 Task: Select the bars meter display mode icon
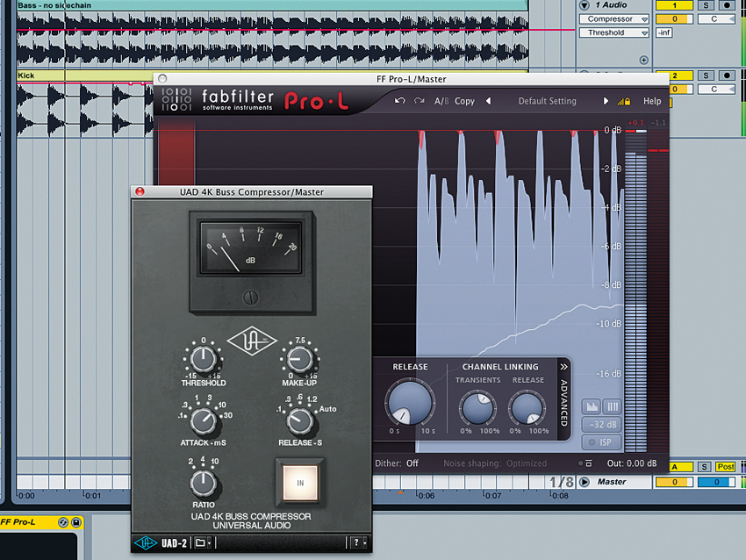click(x=613, y=406)
